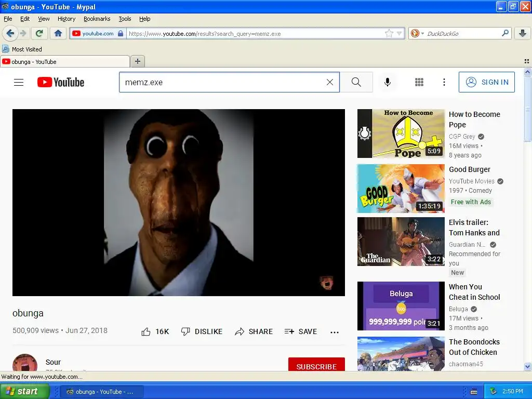The height and width of the screenshot is (399, 532).
Task: Open The Boondocks video thumbnail
Action: [401, 353]
